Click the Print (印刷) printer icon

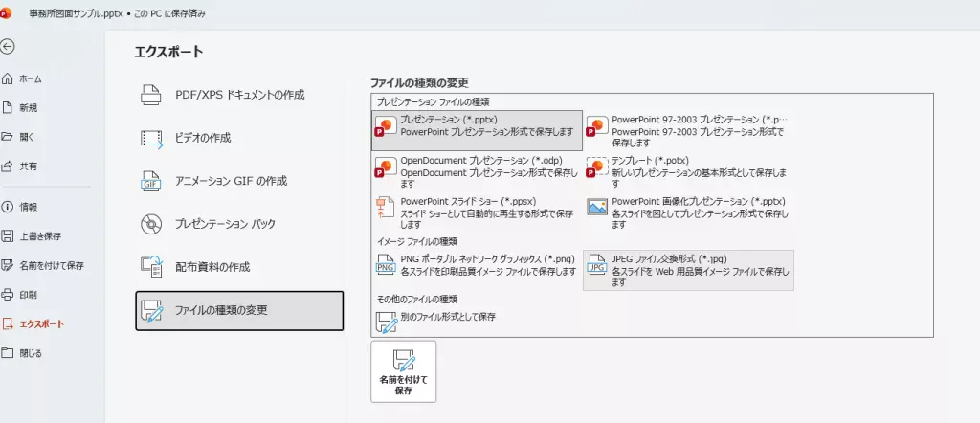[x=8, y=295]
